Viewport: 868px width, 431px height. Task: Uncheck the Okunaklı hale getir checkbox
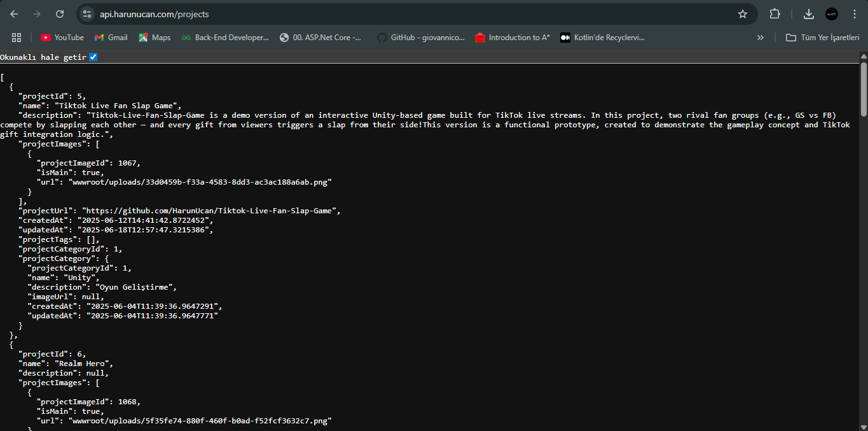point(93,57)
